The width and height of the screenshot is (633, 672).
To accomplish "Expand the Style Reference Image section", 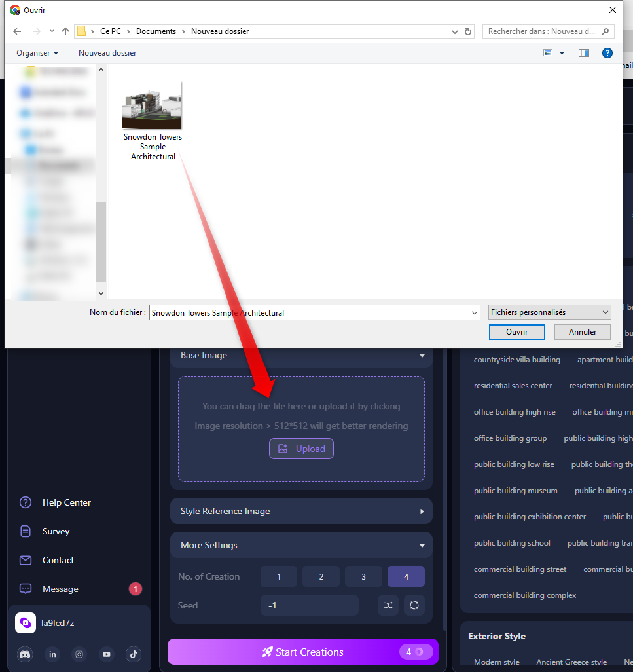I will pos(301,511).
